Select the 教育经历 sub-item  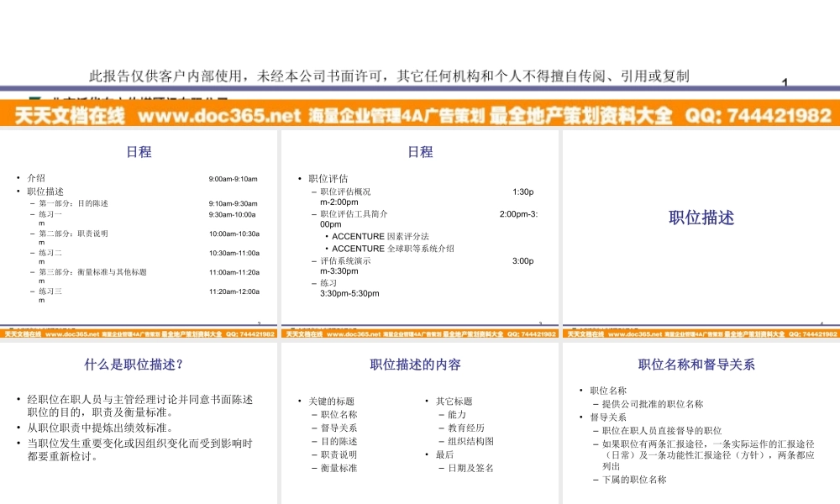pos(466,428)
